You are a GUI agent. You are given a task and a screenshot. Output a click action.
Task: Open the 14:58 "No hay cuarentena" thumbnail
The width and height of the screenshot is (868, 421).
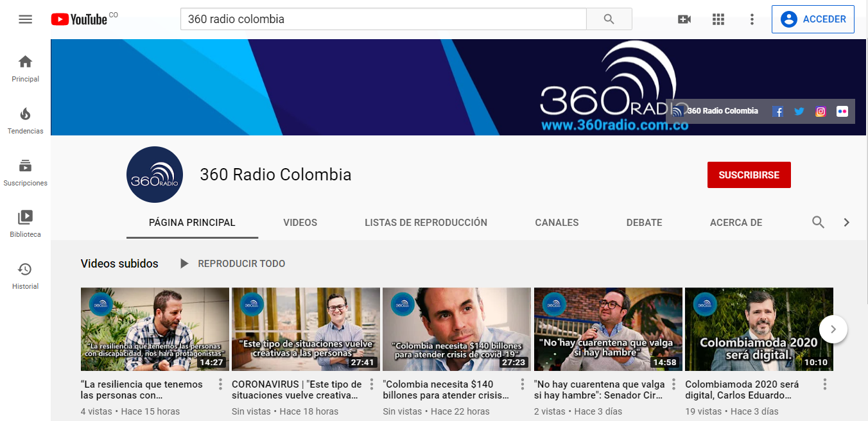(x=608, y=329)
